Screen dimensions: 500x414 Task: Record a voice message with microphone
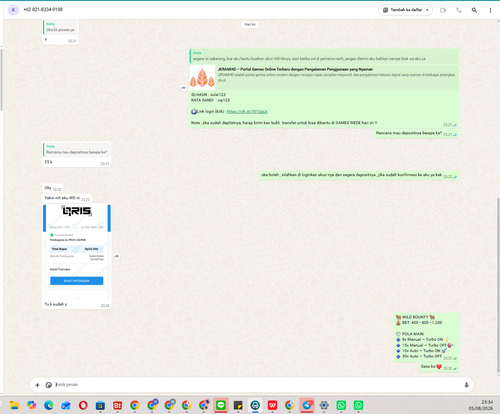tap(466, 385)
